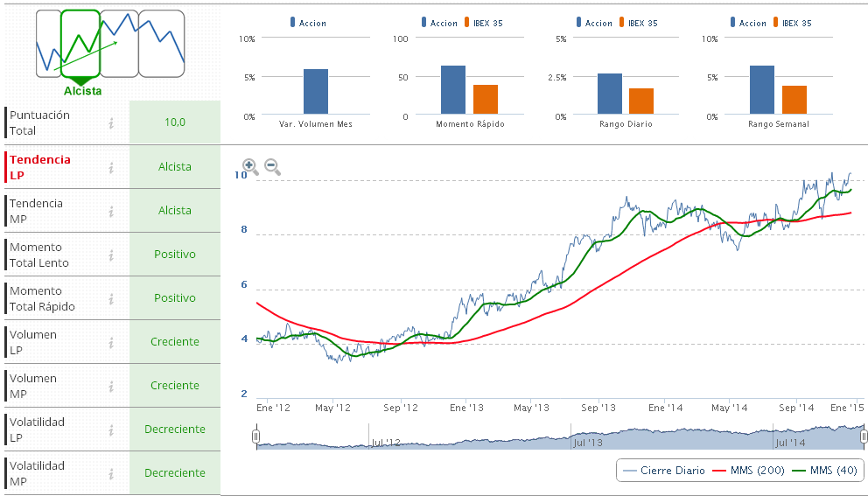Screen dimensions: 868x496
Task: Click the 10,0 total score cell
Action: 175,122
